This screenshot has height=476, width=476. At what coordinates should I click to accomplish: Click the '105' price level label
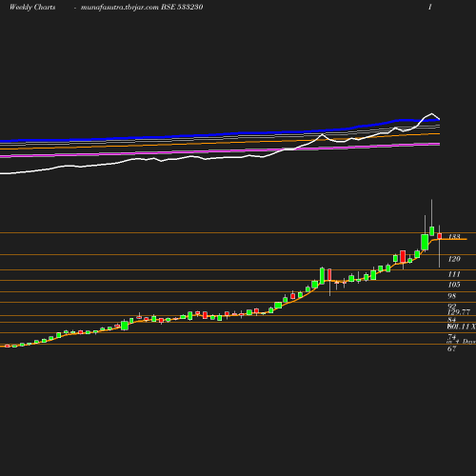[x=454, y=285]
